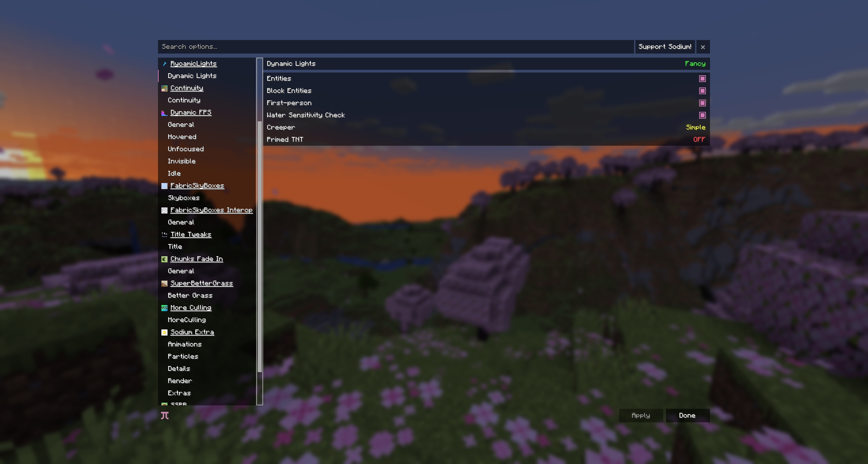Viewport: 868px width, 464px height.
Task: Click the pi symbol icon bottom-left
Action: coord(165,415)
